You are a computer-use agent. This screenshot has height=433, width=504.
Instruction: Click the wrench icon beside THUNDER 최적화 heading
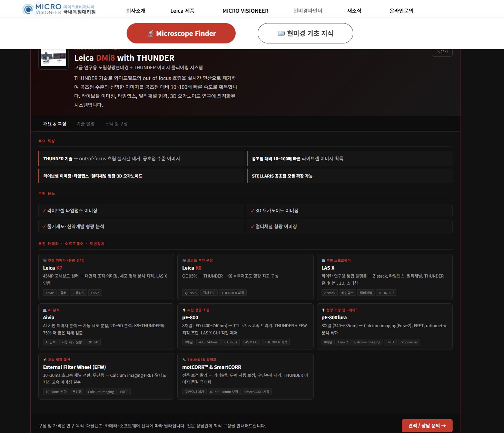click(184, 360)
